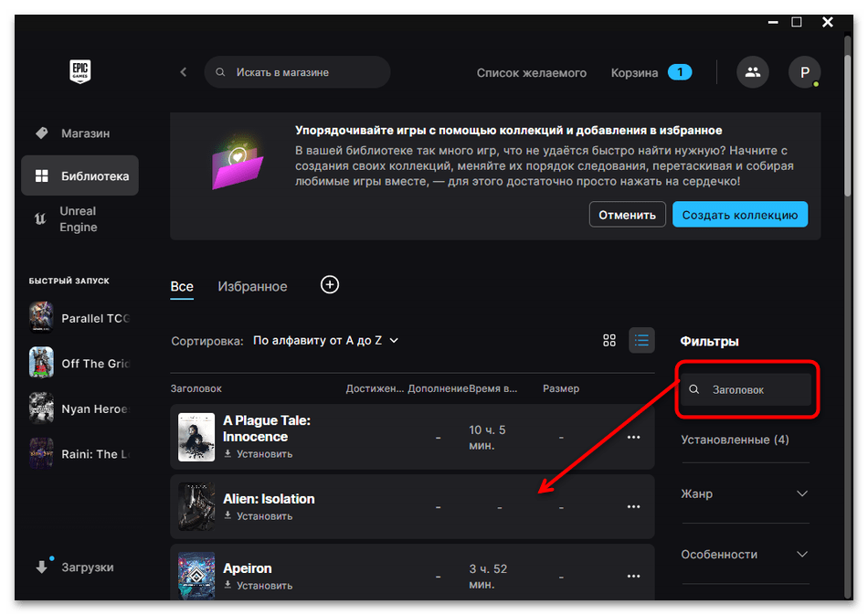Switch to list view layout
Image resolution: width=868 pixels, height=615 pixels.
[641, 341]
